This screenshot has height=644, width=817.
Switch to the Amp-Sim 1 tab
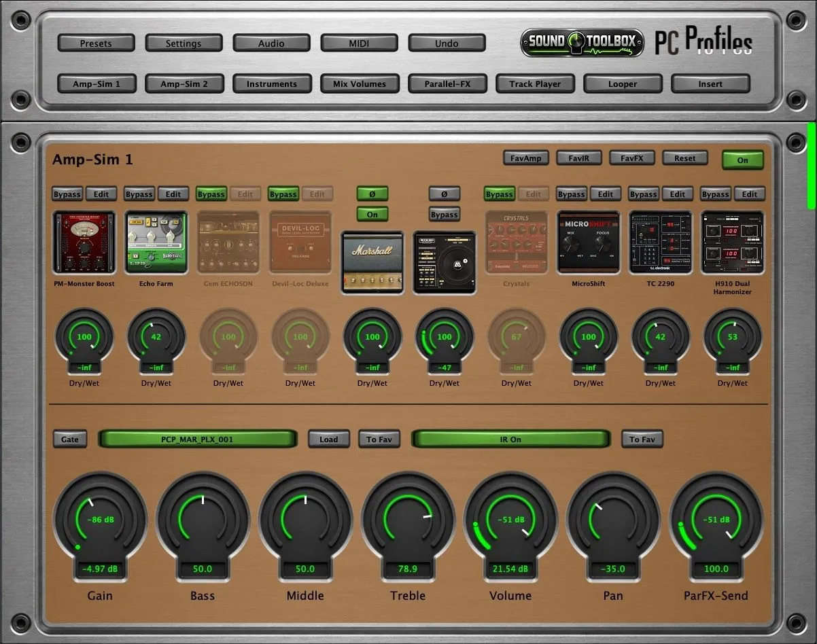click(97, 84)
